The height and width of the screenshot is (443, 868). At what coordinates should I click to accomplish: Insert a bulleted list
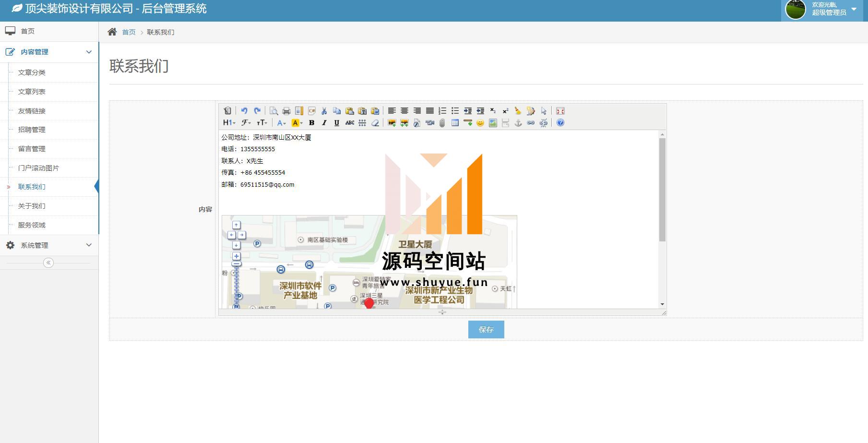click(455, 111)
